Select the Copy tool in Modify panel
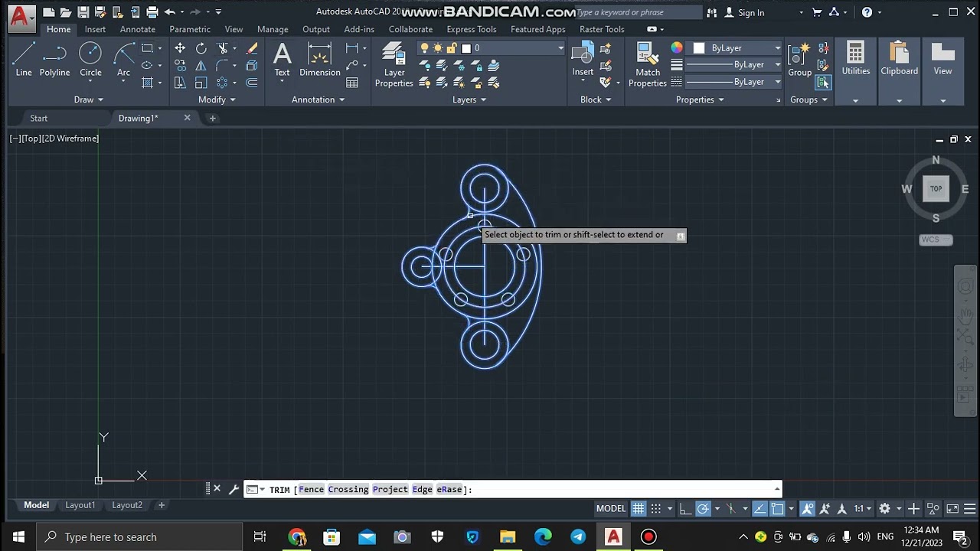The width and height of the screenshot is (980, 551). point(180,66)
